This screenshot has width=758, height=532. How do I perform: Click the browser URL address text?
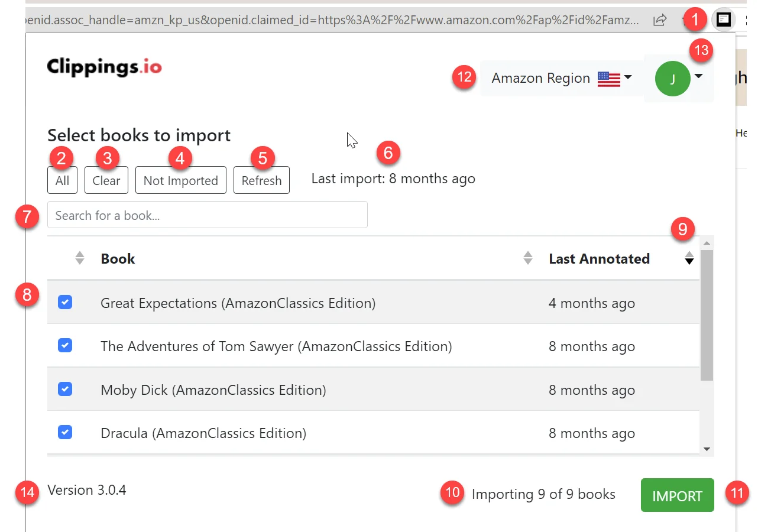tap(333, 20)
